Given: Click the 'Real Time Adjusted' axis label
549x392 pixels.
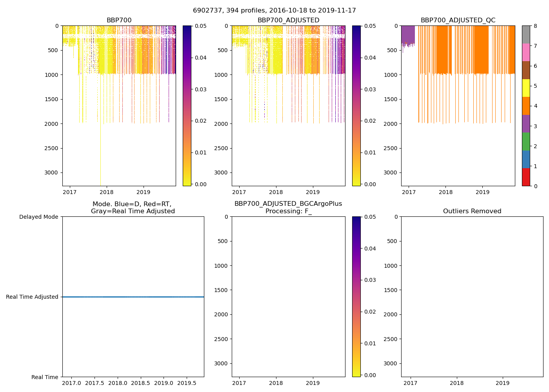Looking at the screenshot, I should coord(32,297).
